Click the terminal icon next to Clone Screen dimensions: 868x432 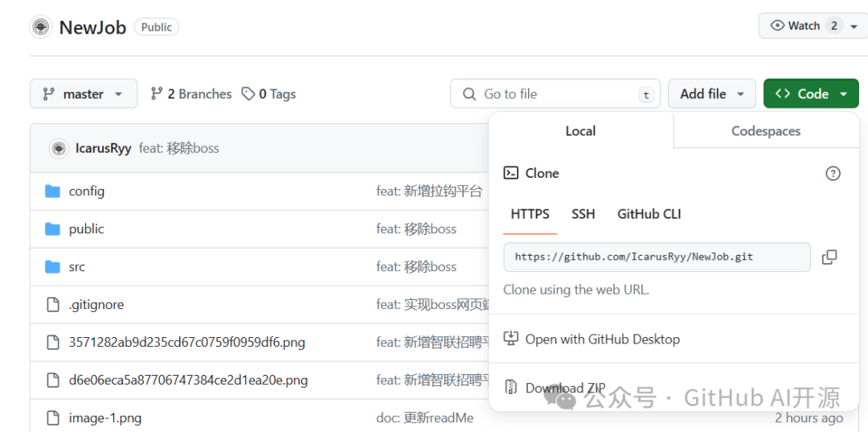(510, 173)
